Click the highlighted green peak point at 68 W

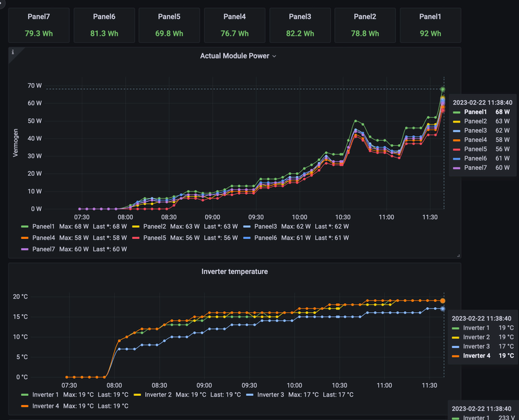tap(442, 90)
